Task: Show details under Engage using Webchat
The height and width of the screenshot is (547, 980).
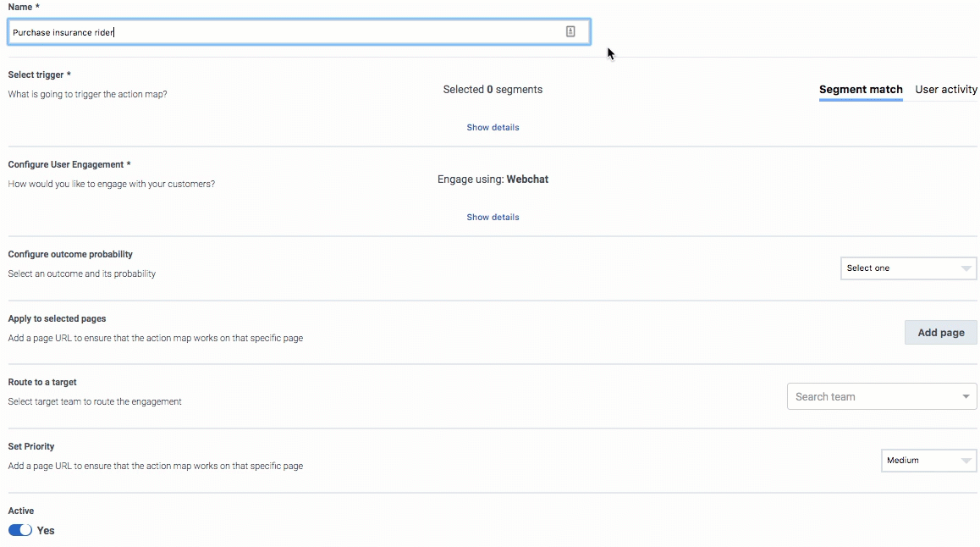Action: [493, 218]
